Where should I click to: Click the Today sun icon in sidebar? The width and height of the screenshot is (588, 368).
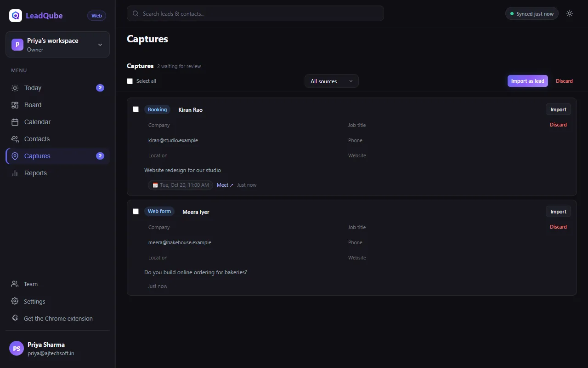pos(15,88)
